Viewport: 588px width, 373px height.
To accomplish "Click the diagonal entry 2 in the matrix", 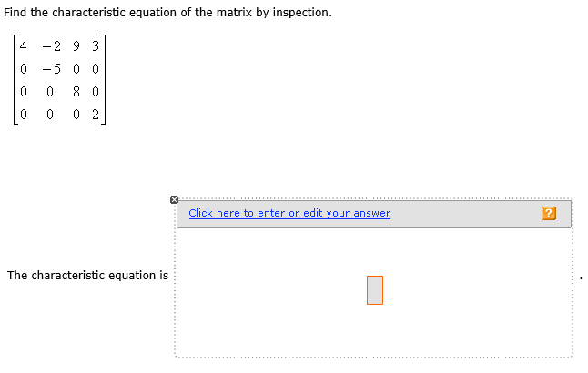I will point(96,114).
